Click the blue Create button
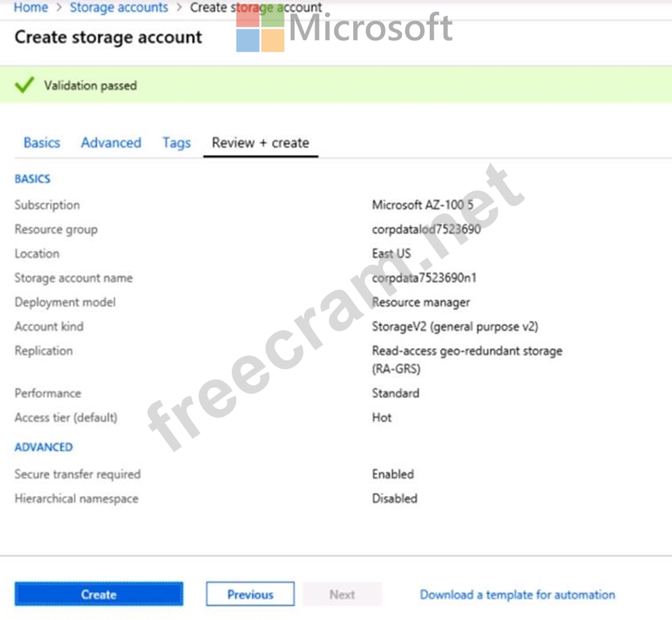This screenshot has width=672, height=620. tap(99, 594)
